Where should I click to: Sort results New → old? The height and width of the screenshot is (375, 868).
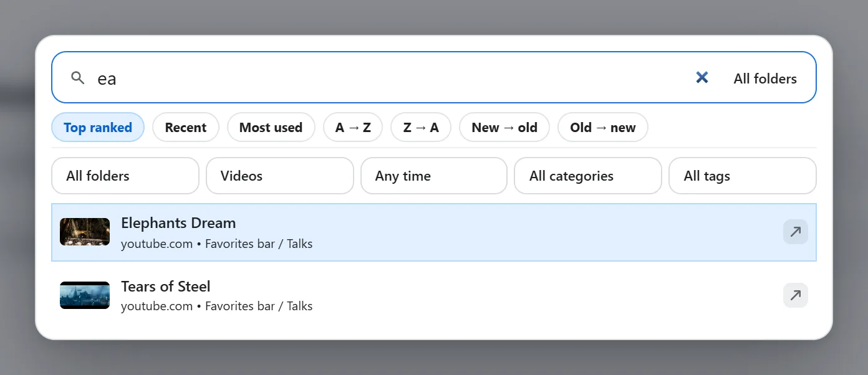pyautogui.click(x=504, y=127)
